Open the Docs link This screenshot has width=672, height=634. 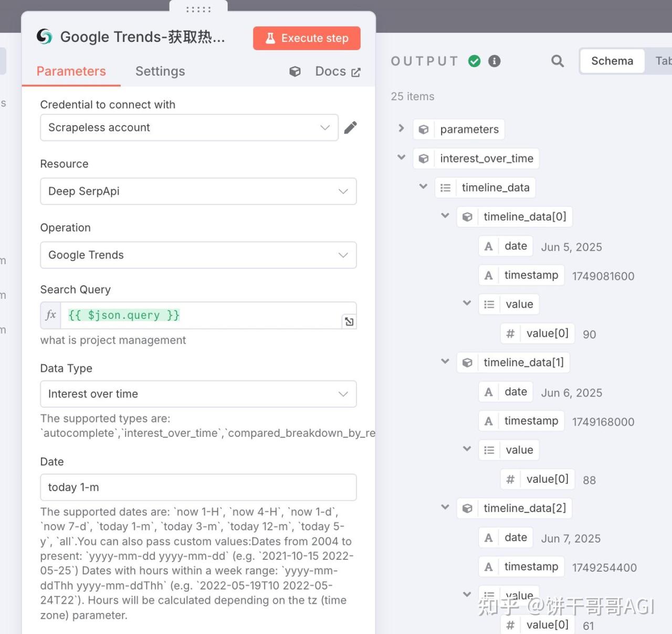(x=338, y=71)
